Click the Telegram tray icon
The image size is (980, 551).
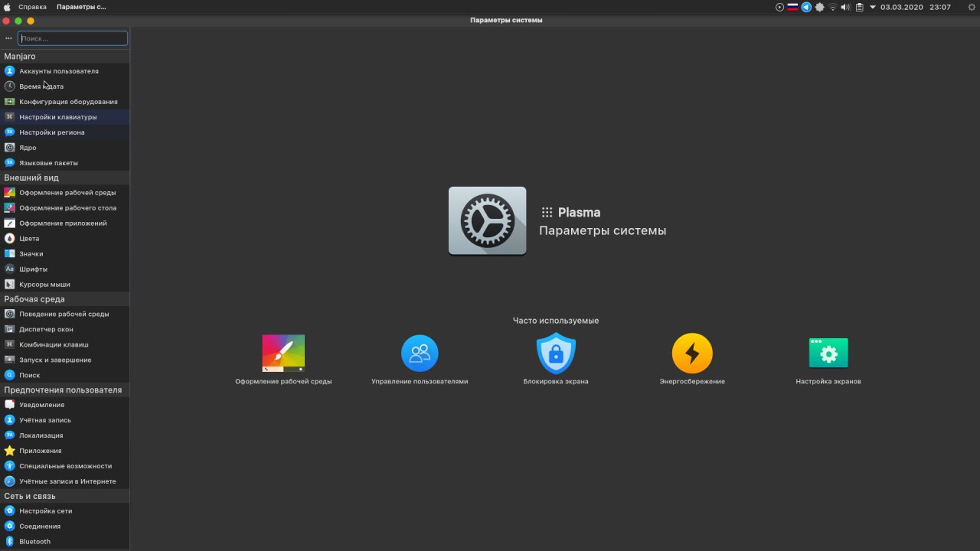tap(806, 7)
